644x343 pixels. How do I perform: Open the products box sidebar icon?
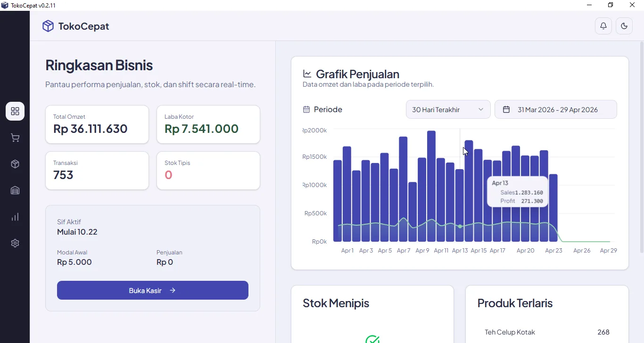point(15,164)
